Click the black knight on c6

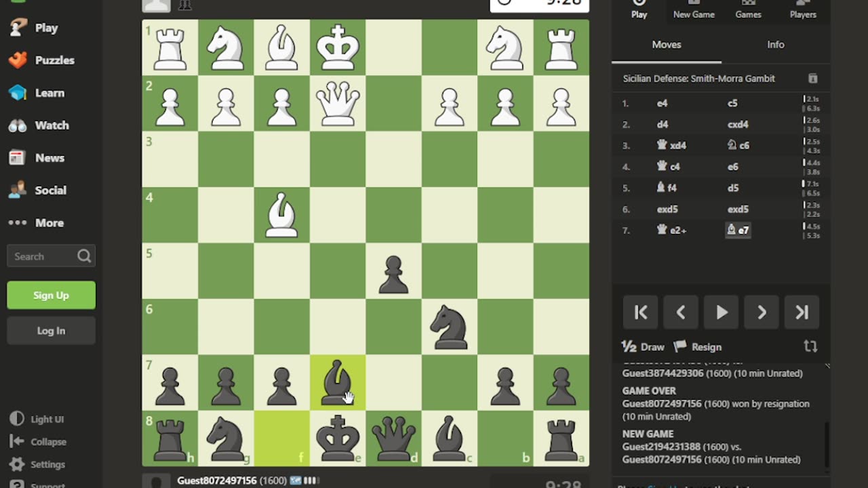(x=450, y=327)
